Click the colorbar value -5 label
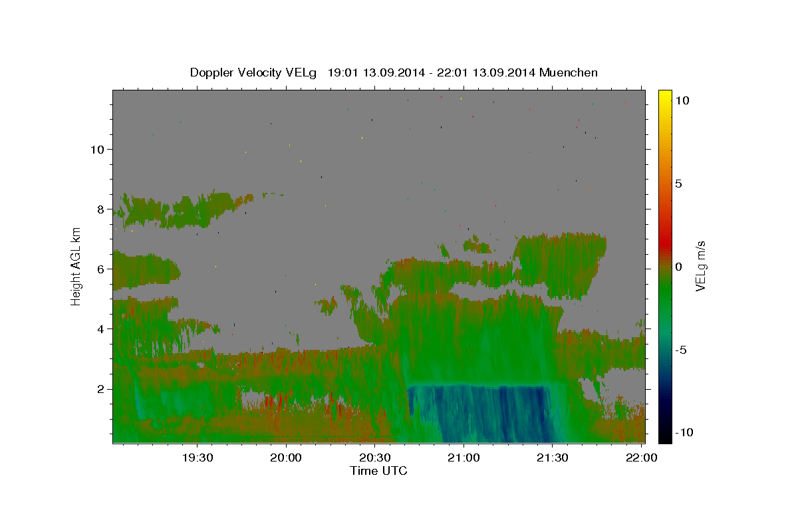This screenshot has width=798, height=532. pos(680,350)
